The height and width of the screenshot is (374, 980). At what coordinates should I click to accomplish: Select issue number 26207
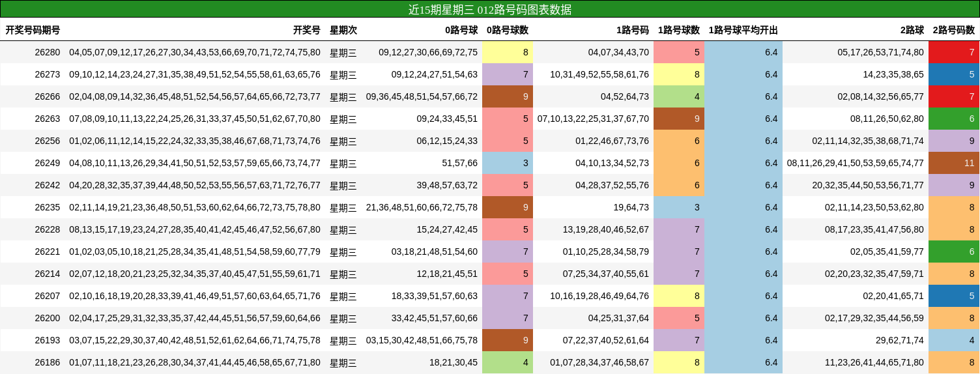(x=47, y=296)
